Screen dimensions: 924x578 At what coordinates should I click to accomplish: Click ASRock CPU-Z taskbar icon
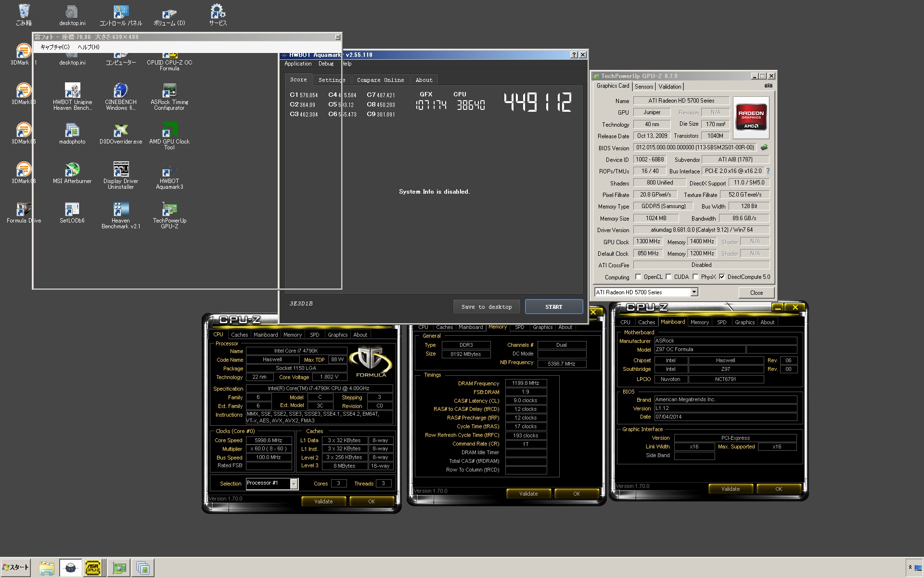click(x=93, y=568)
